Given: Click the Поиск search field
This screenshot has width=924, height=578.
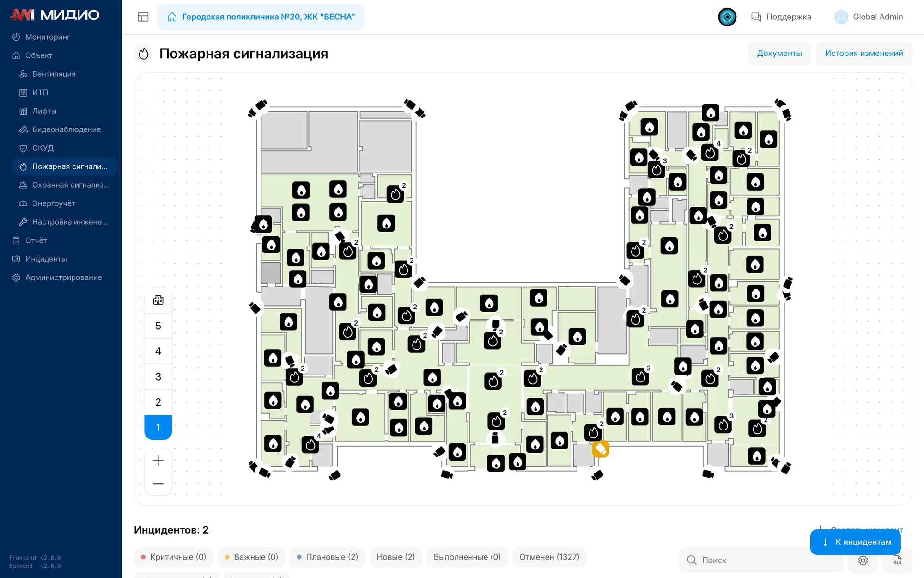Looking at the screenshot, I should (762, 560).
